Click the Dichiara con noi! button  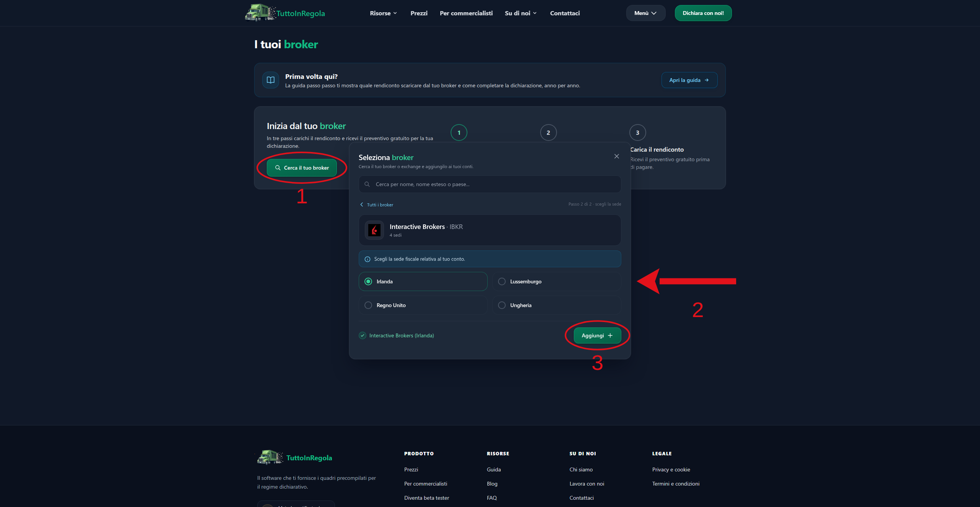pyautogui.click(x=703, y=13)
